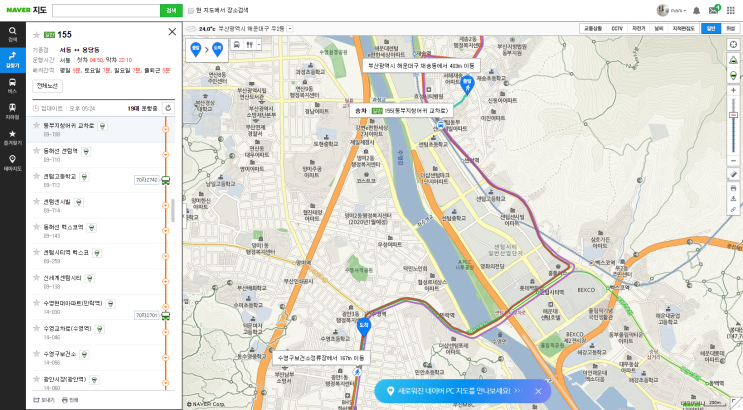Star the stop with ID 09-T08
Image resolution: width=743 pixels, height=410 pixels.
36,125
